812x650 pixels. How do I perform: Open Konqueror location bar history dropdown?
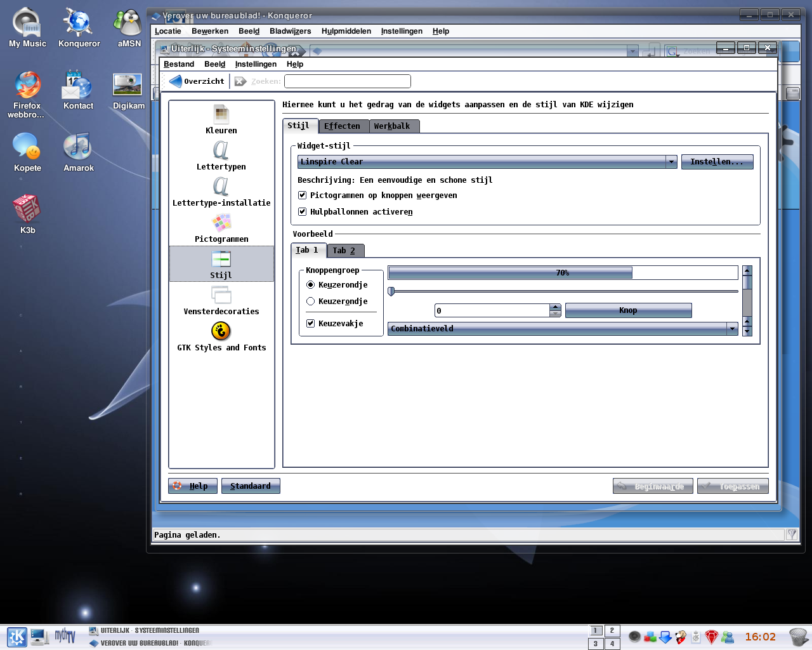pos(632,51)
